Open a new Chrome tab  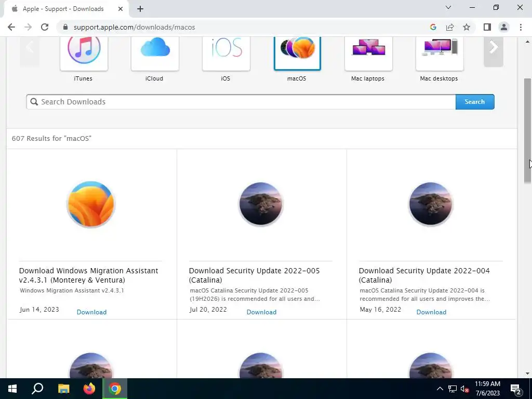click(140, 9)
